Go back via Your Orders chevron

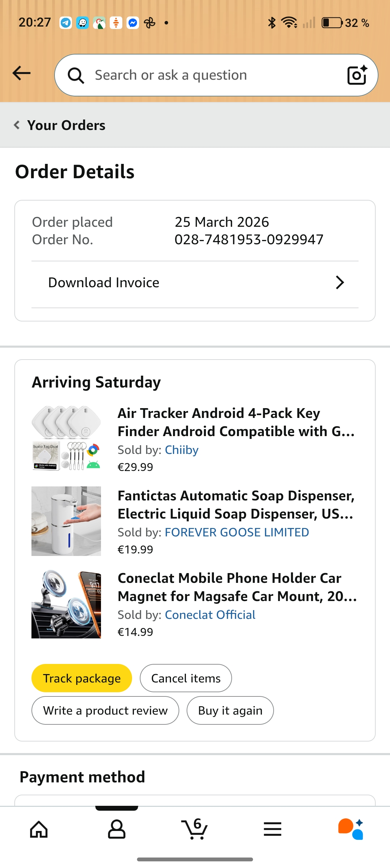pyautogui.click(x=16, y=125)
